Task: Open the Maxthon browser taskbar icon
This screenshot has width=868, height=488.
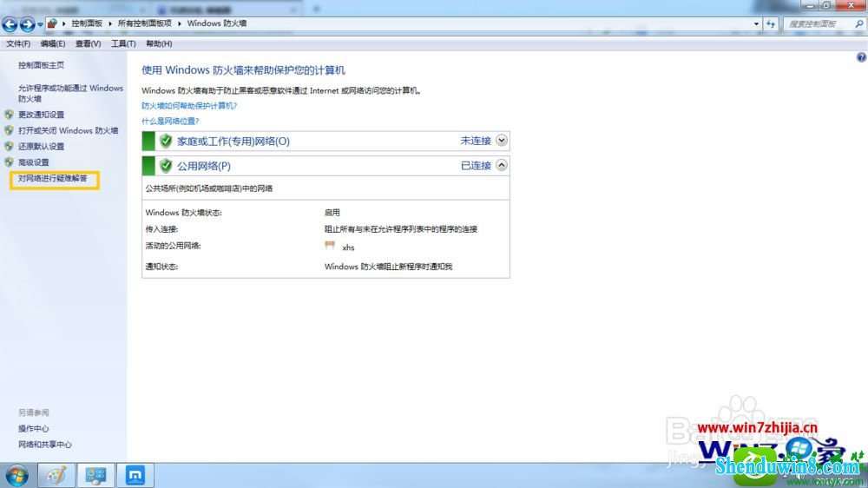Action: point(135,475)
